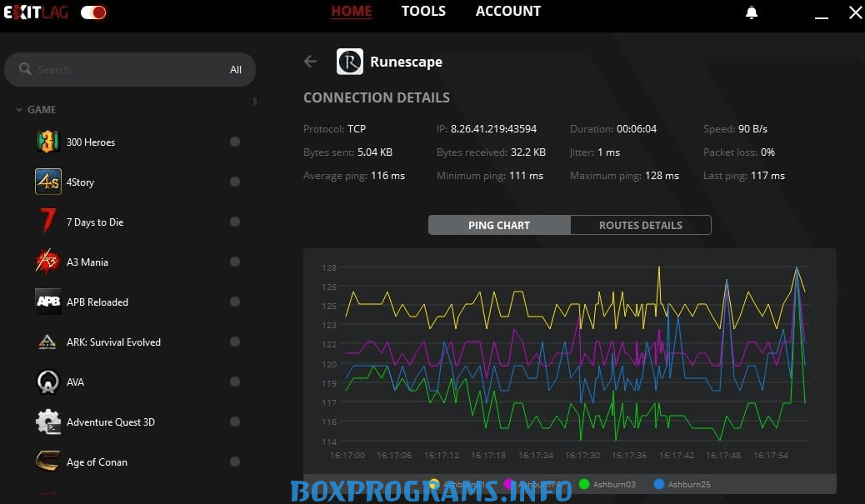Toggle status dot for 4Story
The width and height of the screenshot is (865, 504).
pyautogui.click(x=235, y=182)
